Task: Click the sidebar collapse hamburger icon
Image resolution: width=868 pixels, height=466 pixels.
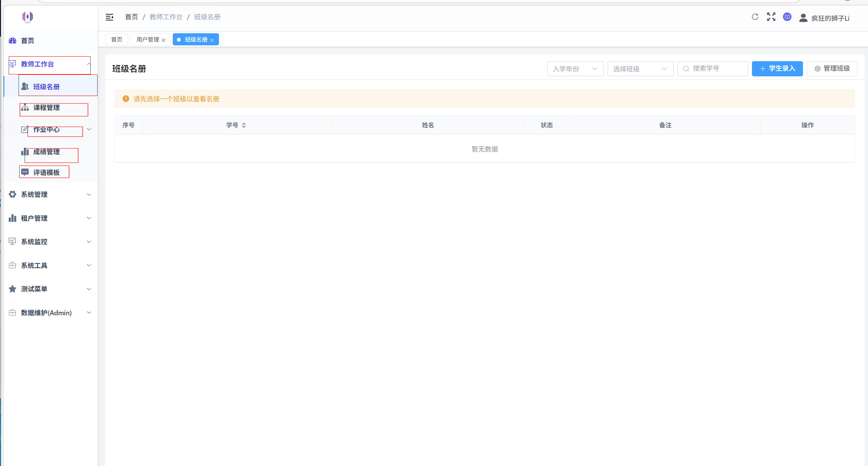Action: point(109,17)
